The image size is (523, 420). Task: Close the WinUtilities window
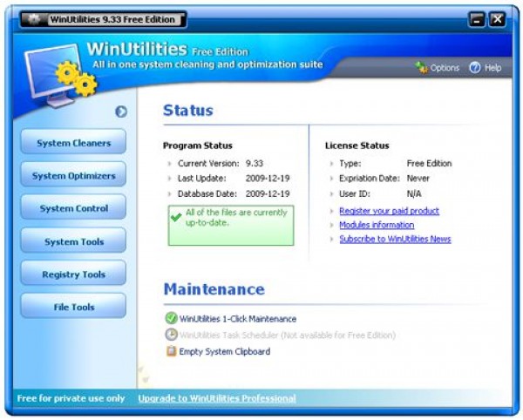(498, 19)
